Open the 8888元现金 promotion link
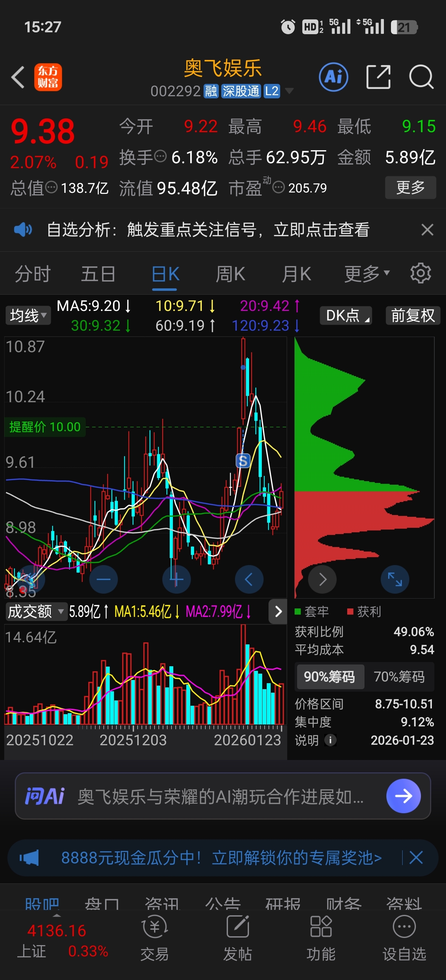446x980 pixels. pyautogui.click(x=221, y=858)
